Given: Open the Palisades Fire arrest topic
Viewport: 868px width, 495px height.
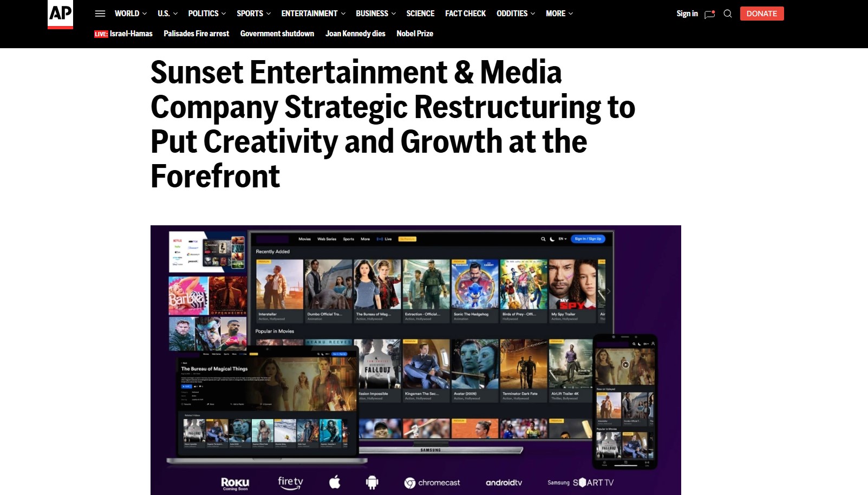Looking at the screenshot, I should 196,34.
